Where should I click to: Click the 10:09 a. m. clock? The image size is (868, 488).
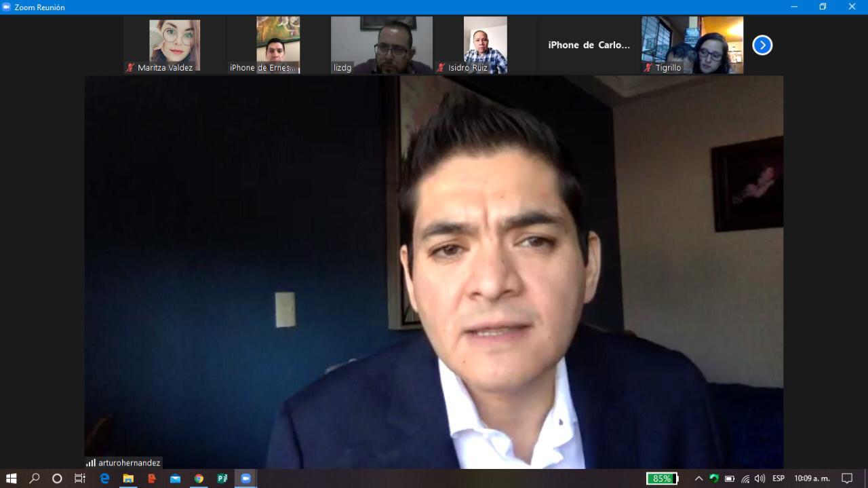pyautogui.click(x=812, y=478)
